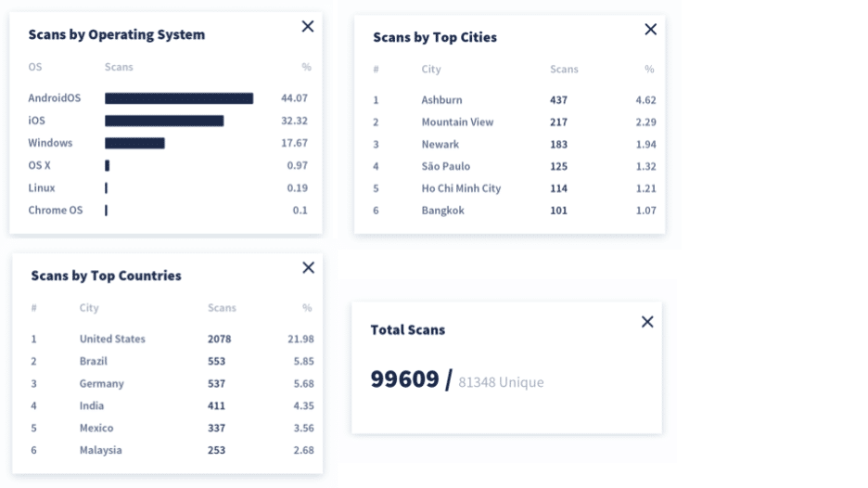Image resolution: width=868 pixels, height=488 pixels.
Task: Close the Scans by Operating System card
Action: (x=308, y=27)
